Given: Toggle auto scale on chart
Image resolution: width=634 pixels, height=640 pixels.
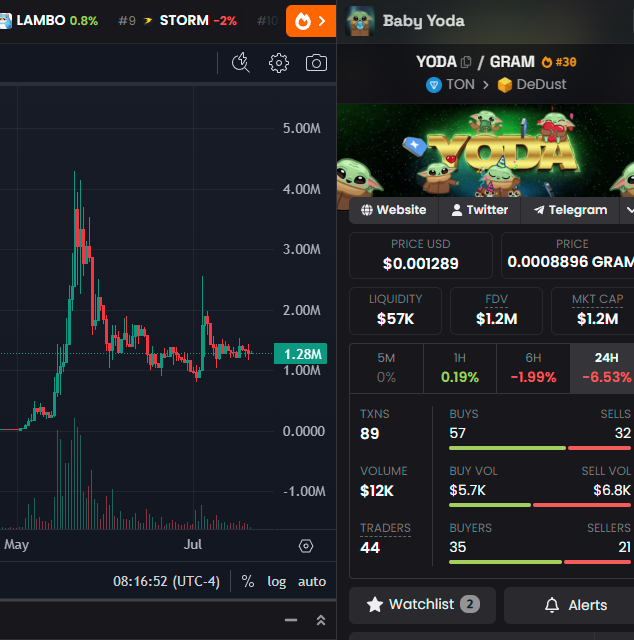Looking at the screenshot, I should 312,581.
